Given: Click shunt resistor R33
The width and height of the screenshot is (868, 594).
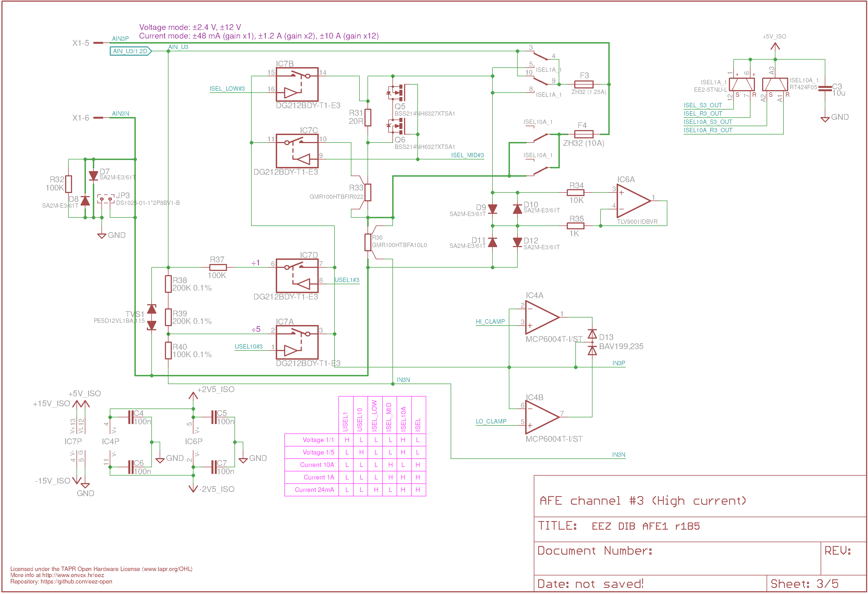Looking at the screenshot, I should [368, 192].
